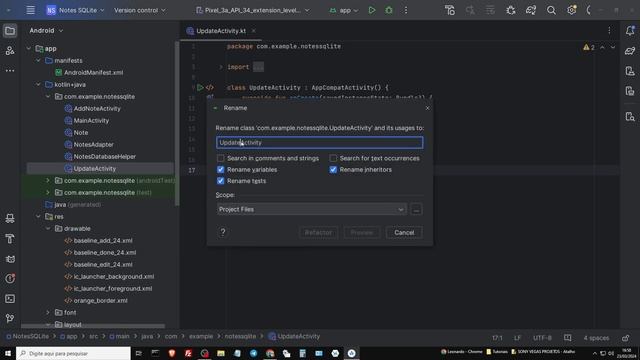The width and height of the screenshot is (640, 360).
Task: Click Cancel in the Rename dialog
Action: (404, 232)
